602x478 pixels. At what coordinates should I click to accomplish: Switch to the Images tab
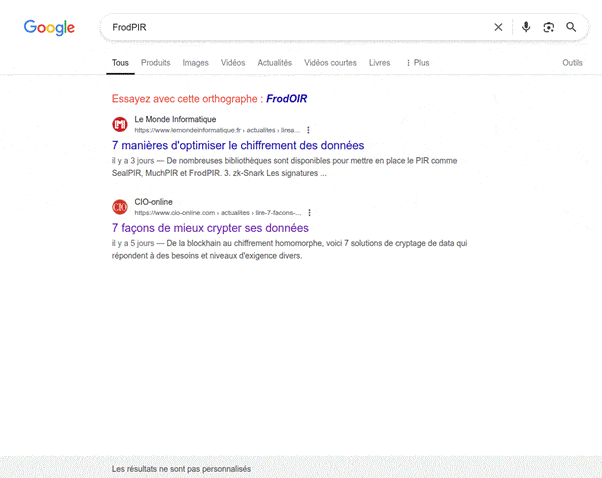tap(196, 63)
